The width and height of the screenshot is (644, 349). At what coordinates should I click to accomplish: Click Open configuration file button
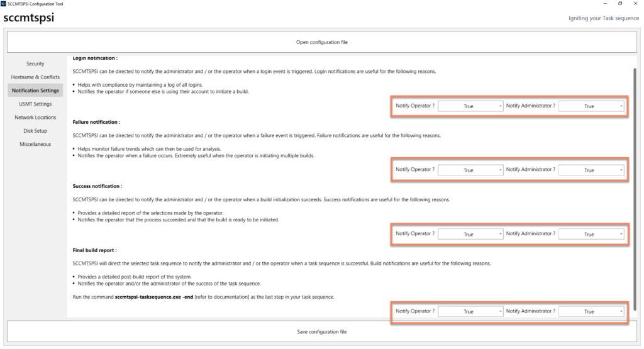click(321, 42)
